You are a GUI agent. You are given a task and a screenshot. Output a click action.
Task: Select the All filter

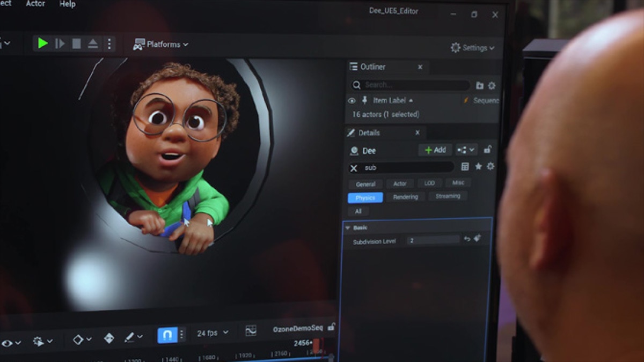coord(358,211)
